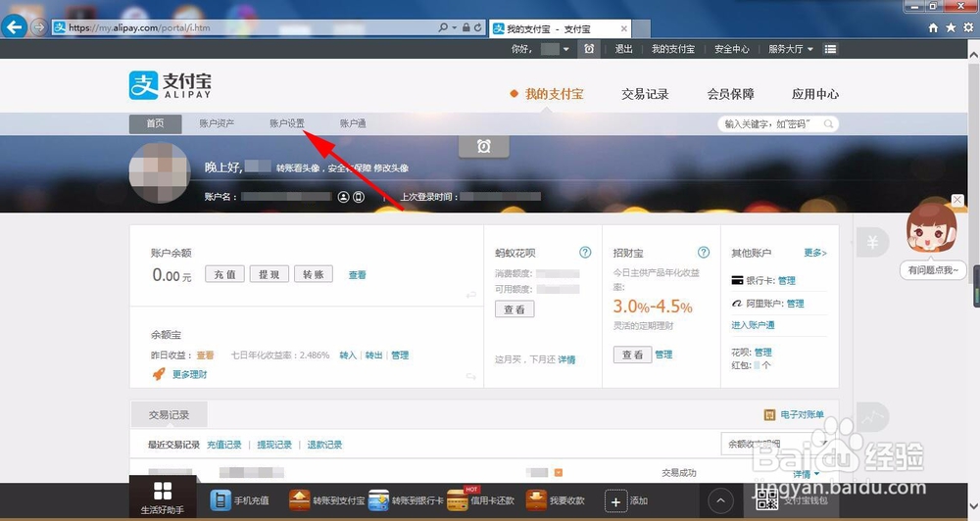This screenshot has height=521, width=980.
Task: Click the identity verified person icon by account name
Action: tap(343, 197)
